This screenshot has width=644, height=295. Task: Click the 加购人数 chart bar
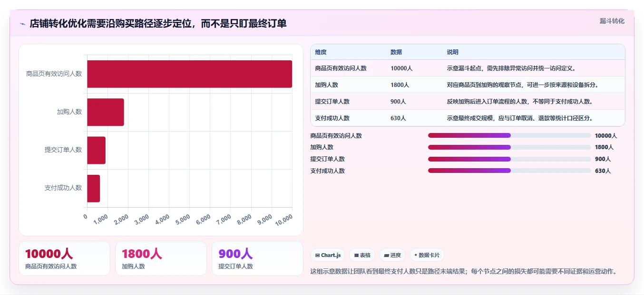coord(105,112)
